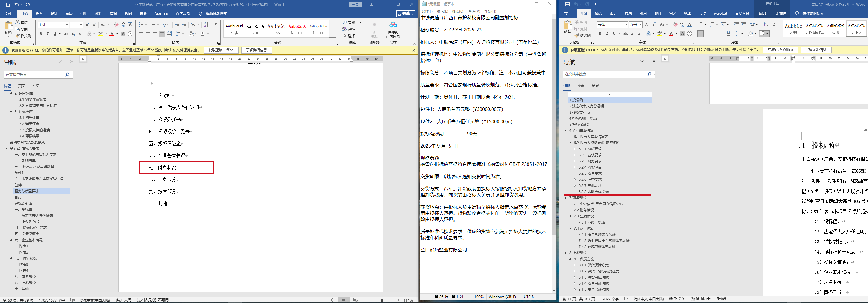Open the sort tool in 招标文件 window
868x303 pixels.
click(x=206, y=24)
